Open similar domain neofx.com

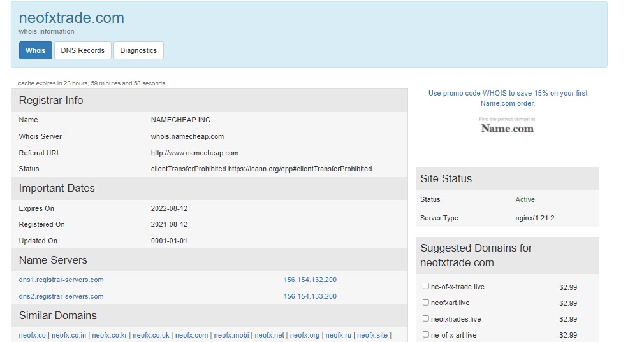click(192, 335)
